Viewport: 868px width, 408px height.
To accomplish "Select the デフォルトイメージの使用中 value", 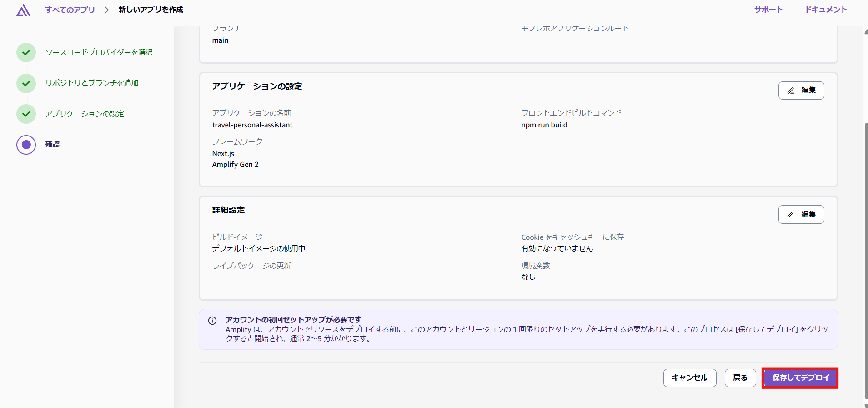I will 259,248.
